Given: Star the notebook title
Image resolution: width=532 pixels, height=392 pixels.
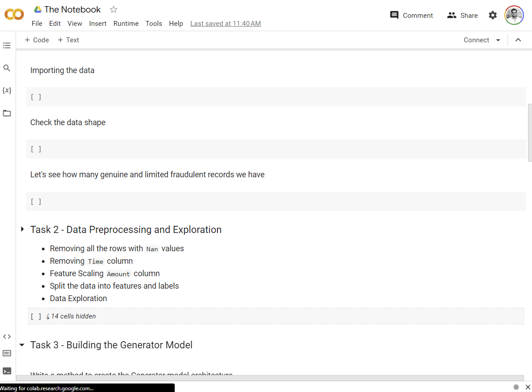Looking at the screenshot, I should click(x=114, y=9).
